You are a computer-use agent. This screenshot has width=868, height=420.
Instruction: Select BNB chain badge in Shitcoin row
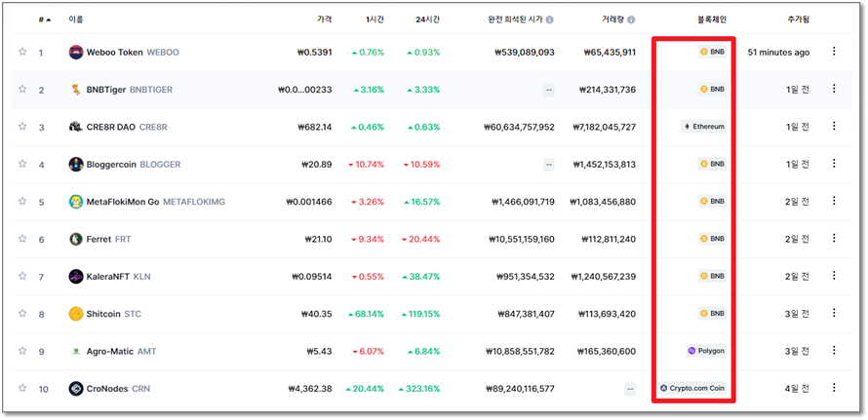(712, 313)
